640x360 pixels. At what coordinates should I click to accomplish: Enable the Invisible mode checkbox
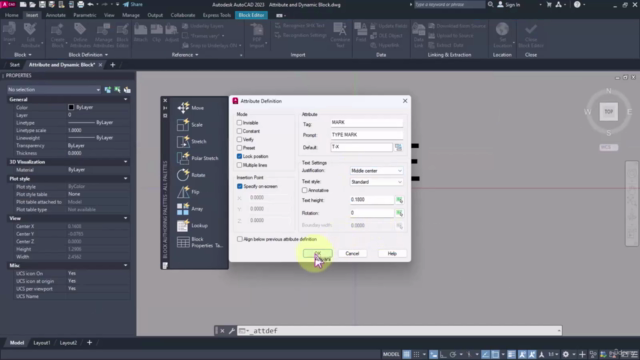240,122
